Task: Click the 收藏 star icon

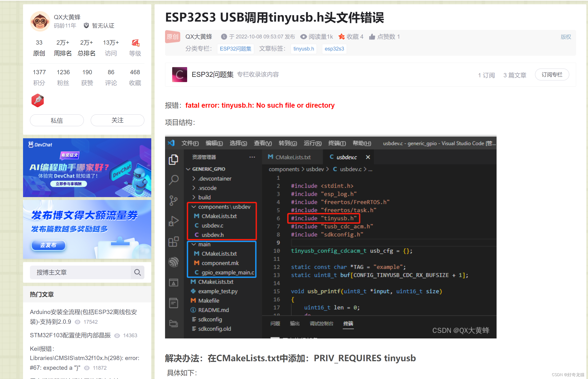Action: coord(341,37)
